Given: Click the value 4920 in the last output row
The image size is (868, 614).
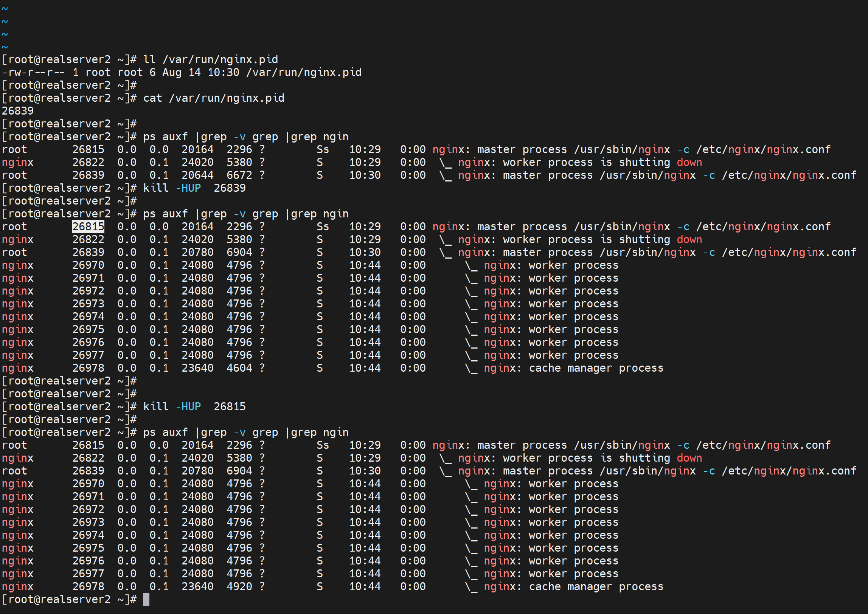Looking at the screenshot, I should tap(239, 586).
